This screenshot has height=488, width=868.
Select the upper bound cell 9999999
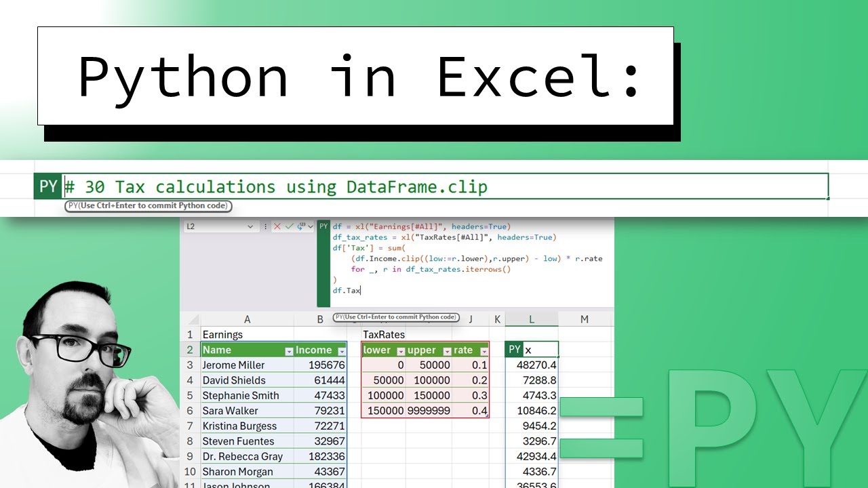click(429, 411)
